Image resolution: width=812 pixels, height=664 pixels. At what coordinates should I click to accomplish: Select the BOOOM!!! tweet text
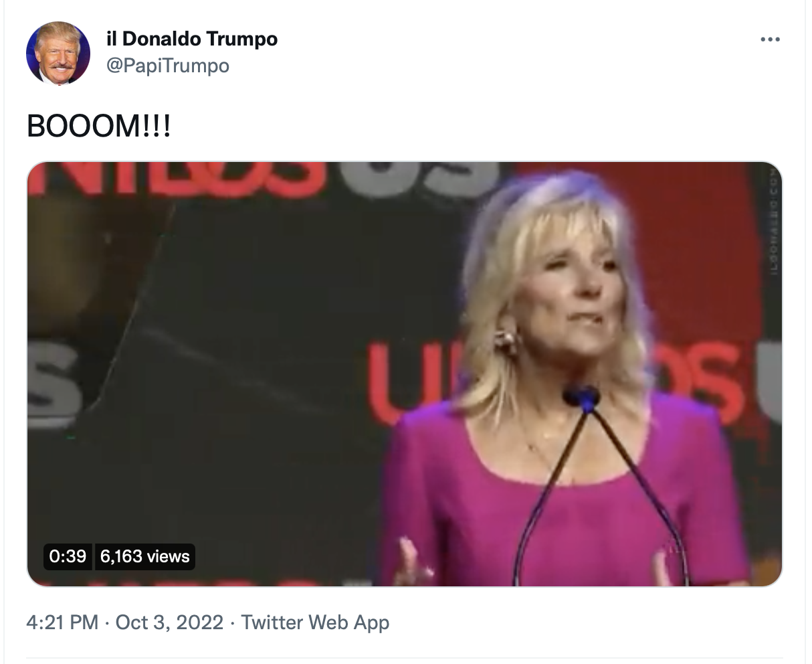tap(99, 126)
